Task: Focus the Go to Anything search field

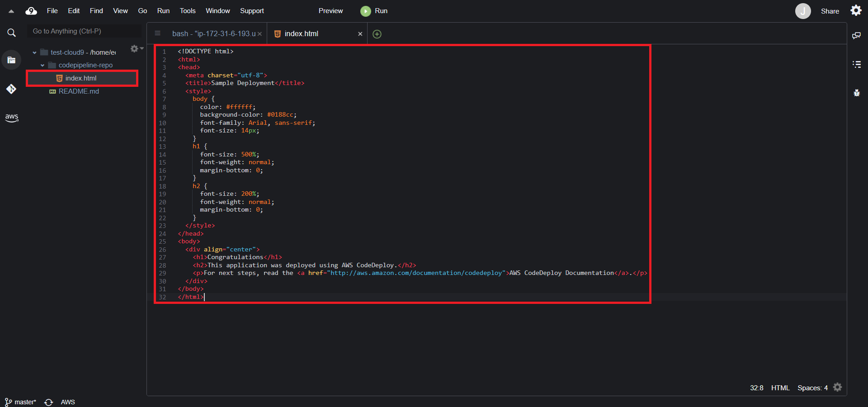Action: 84,31
